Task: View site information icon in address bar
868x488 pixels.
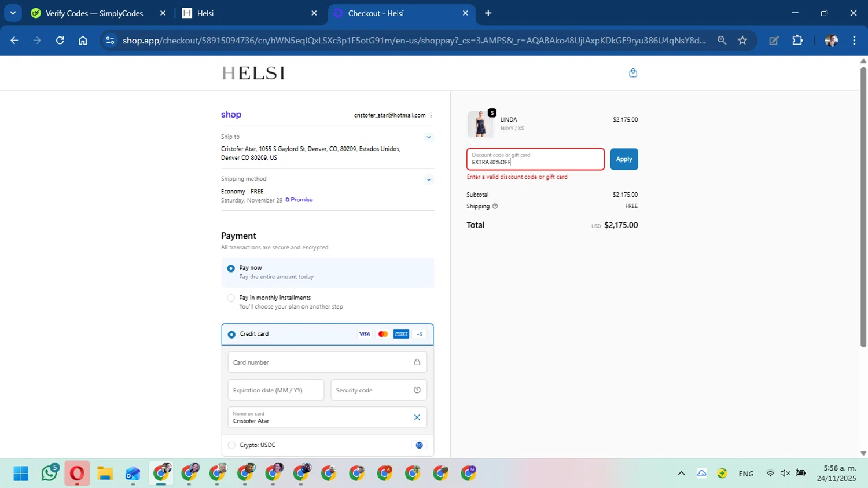Action: 110,41
